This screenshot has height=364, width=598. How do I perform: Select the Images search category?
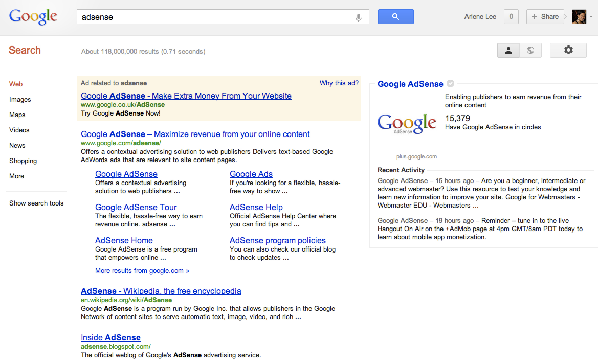[20, 100]
